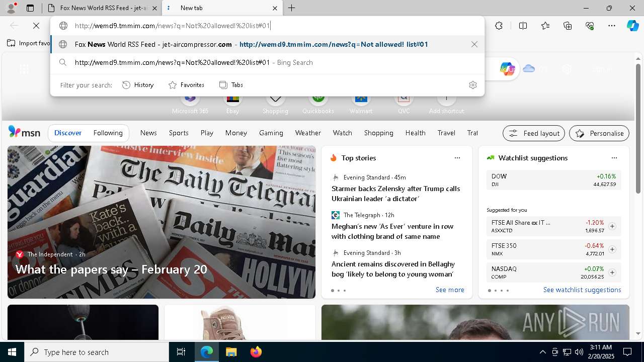Open the Travel category
This screenshot has width=644, height=362.
pyautogui.click(x=446, y=133)
